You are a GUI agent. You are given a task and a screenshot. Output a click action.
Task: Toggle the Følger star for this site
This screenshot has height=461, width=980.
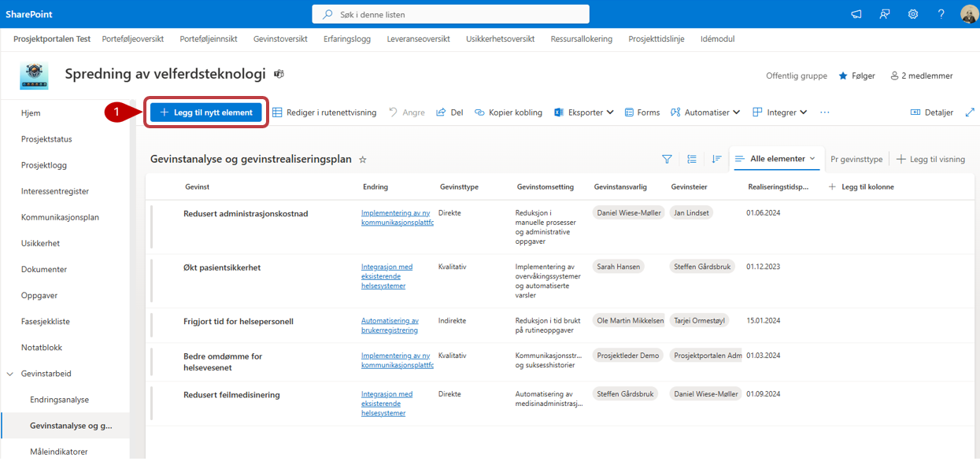(x=856, y=76)
